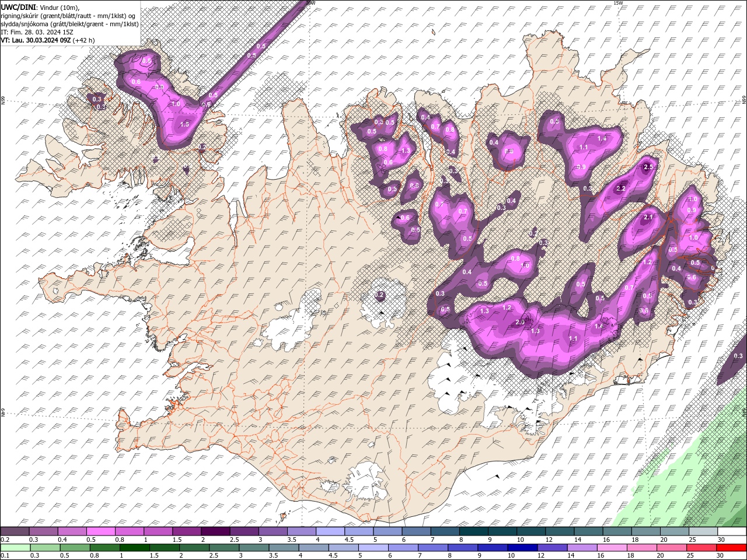
Task: Click the '2.2' snowfall value on the map
Action: [621, 188]
